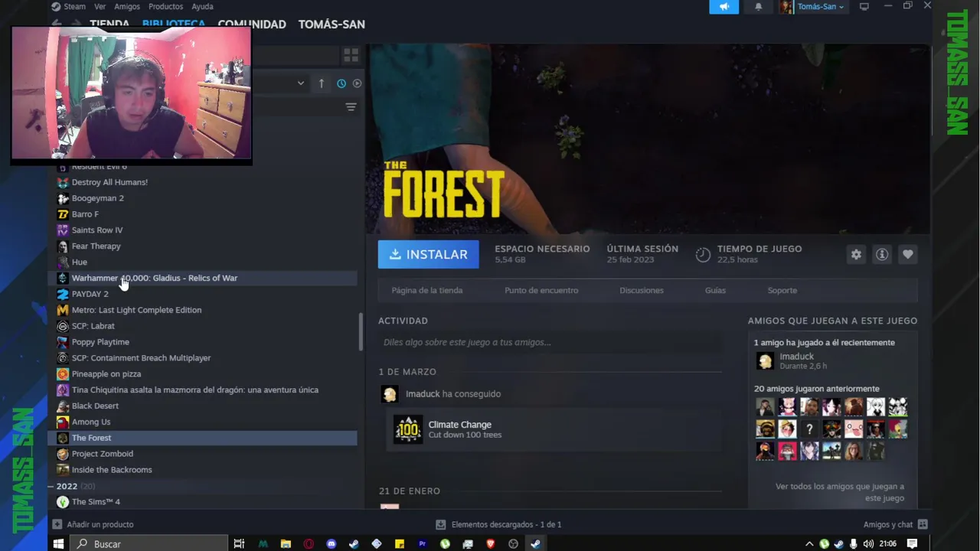Open Task View on taskbar
980x551 pixels.
click(239, 543)
